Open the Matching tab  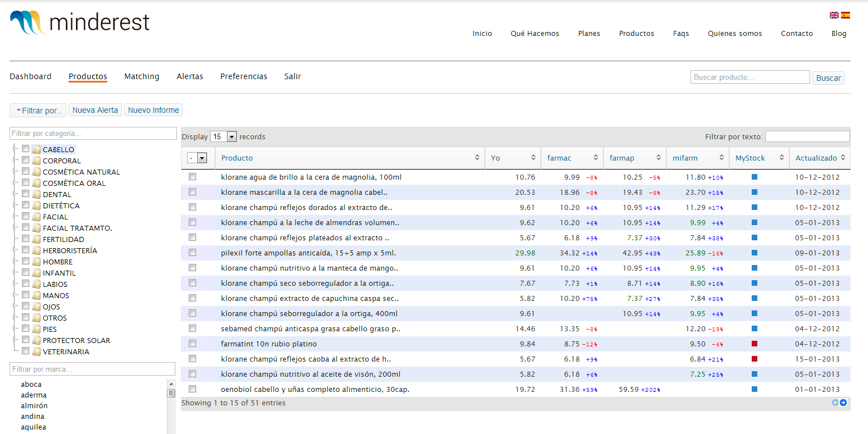pyautogui.click(x=142, y=76)
